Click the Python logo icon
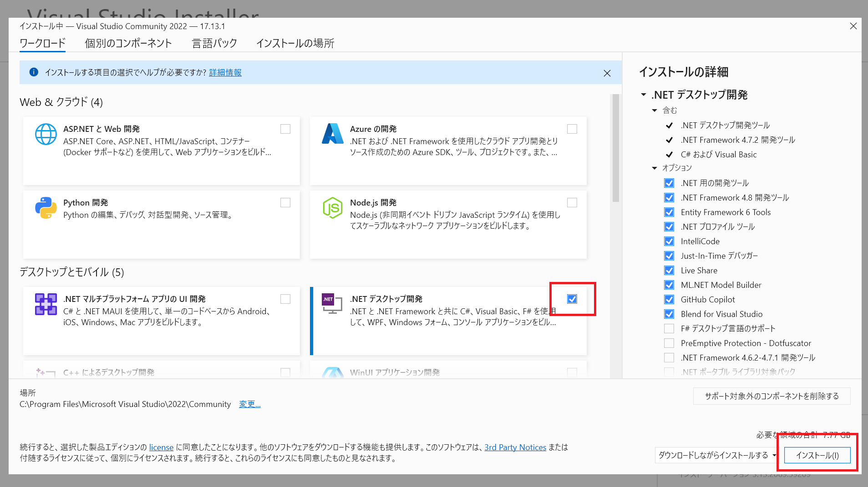Image resolution: width=868 pixels, height=487 pixels. click(x=46, y=208)
